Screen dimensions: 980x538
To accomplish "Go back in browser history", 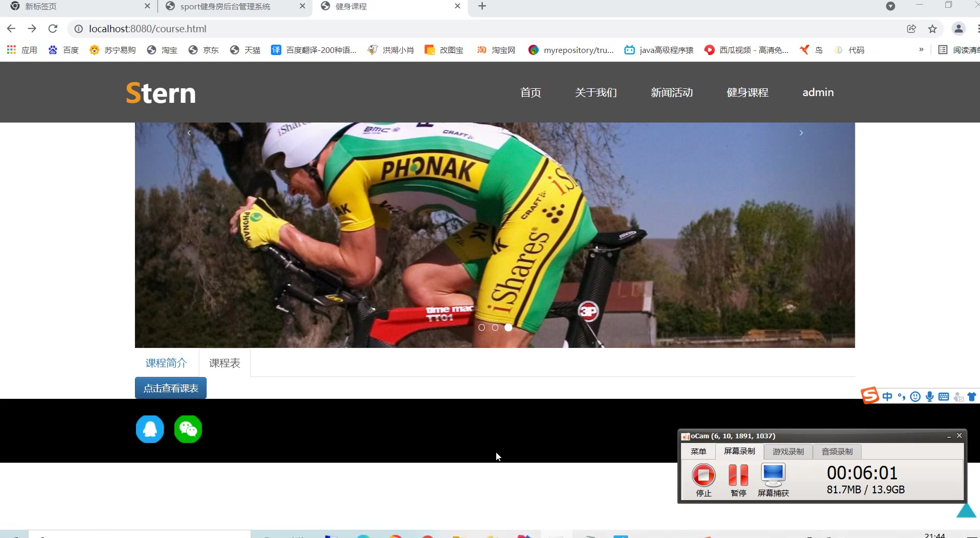I will (11, 29).
